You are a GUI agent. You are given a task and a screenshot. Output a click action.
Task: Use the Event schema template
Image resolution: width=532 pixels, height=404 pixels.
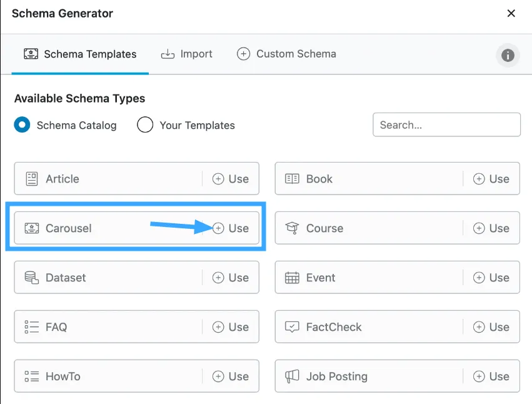(x=491, y=278)
